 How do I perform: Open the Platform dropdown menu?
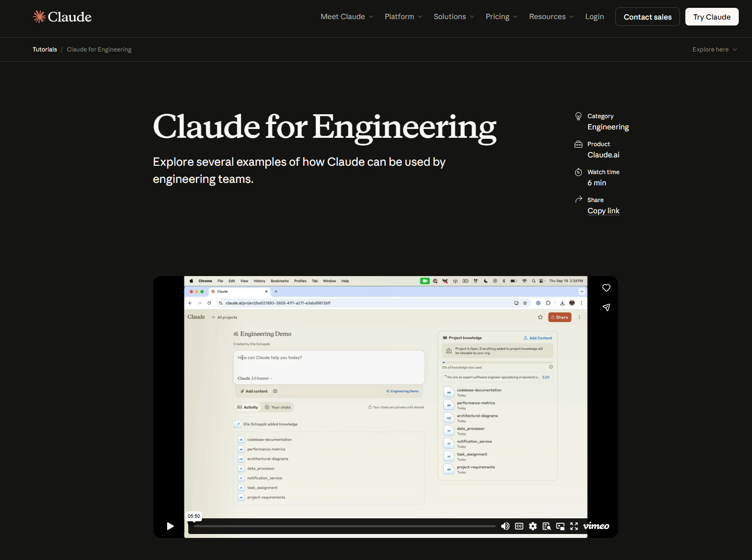tap(403, 17)
